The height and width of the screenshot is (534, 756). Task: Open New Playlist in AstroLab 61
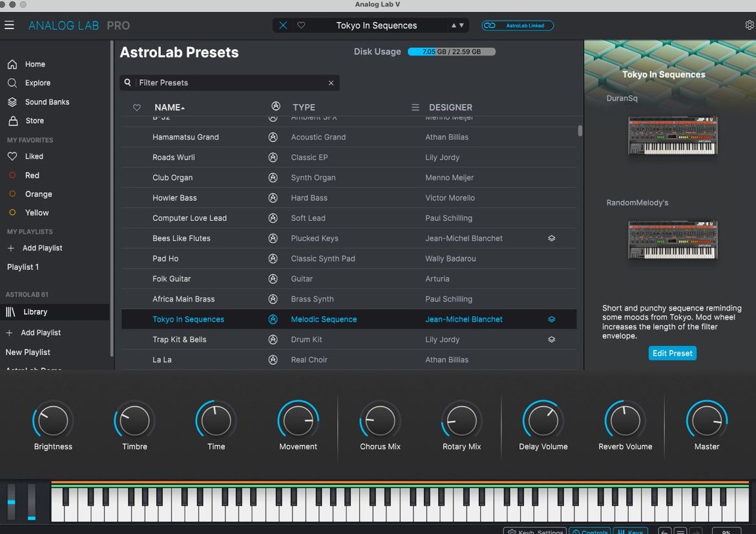(28, 353)
